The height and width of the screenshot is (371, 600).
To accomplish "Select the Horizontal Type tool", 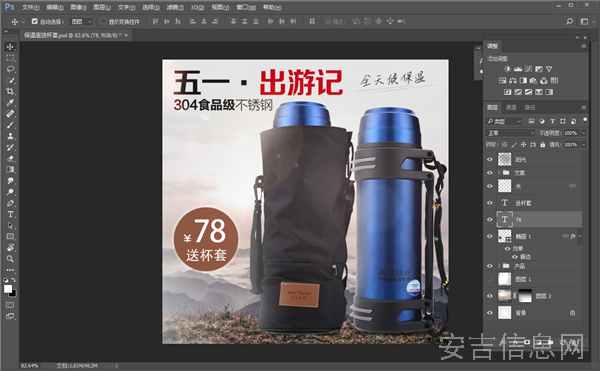I will tap(10, 214).
